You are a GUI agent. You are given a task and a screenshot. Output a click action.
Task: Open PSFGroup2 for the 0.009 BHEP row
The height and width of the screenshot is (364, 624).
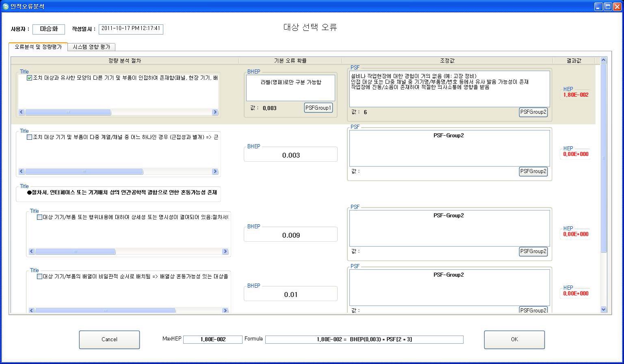533,251
